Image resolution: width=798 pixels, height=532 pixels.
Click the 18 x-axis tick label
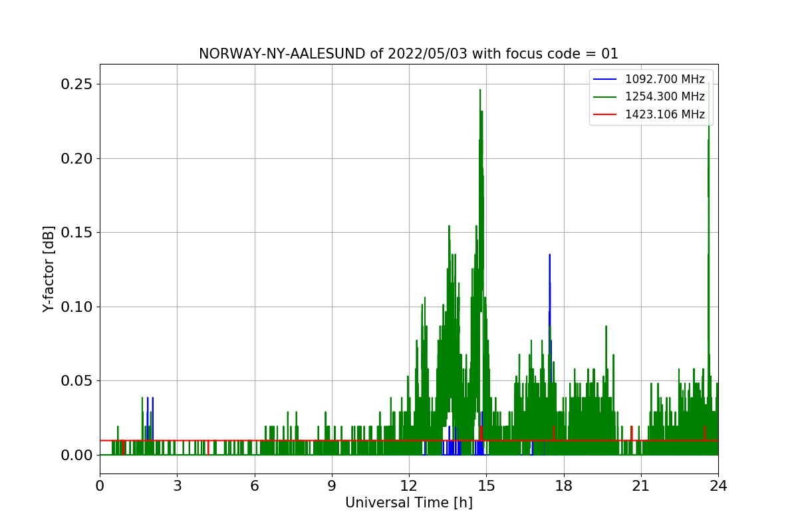(564, 485)
